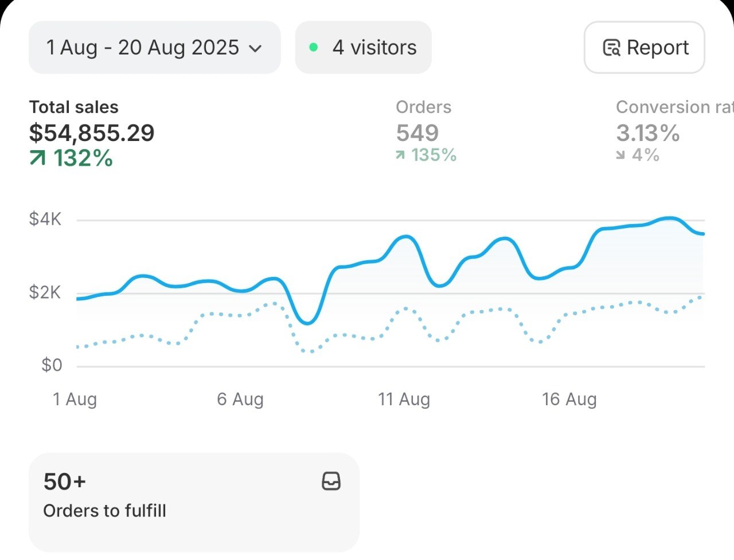Click the 6 Aug label on the chart axis
This screenshot has width=734, height=560.
pos(240,399)
